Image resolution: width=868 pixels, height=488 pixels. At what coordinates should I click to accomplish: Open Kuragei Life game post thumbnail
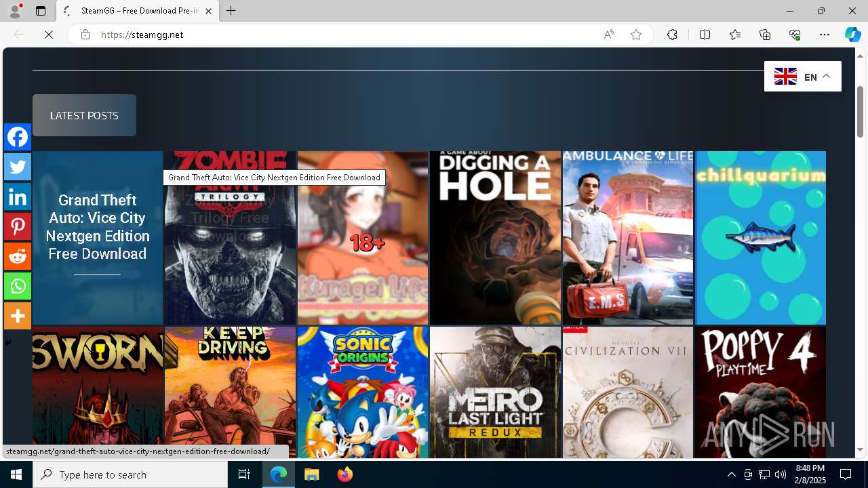(x=363, y=238)
